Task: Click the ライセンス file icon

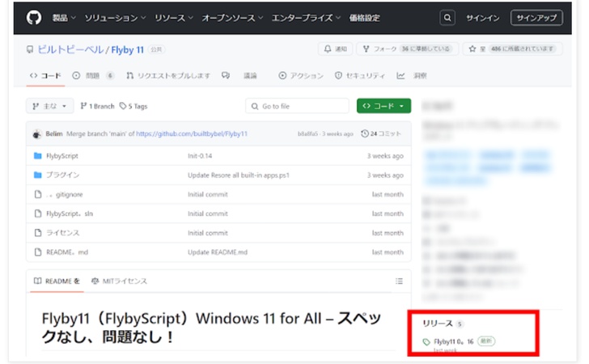Action: [38, 232]
